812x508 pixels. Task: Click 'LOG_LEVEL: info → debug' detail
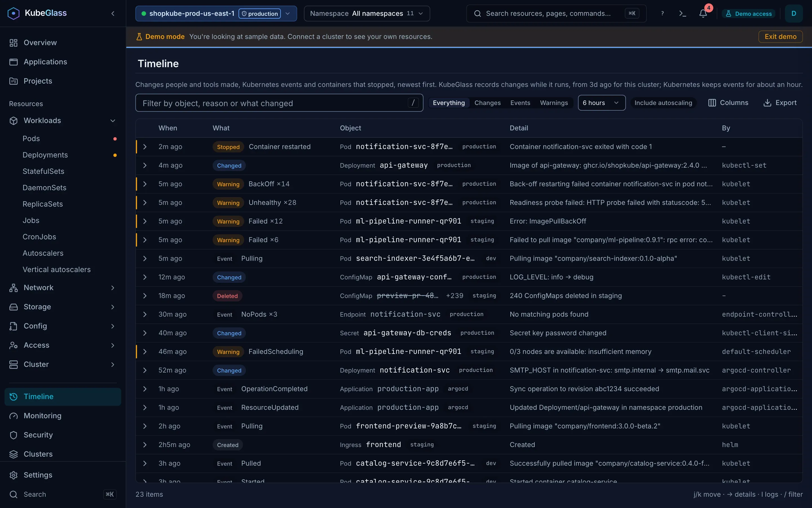coord(551,277)
